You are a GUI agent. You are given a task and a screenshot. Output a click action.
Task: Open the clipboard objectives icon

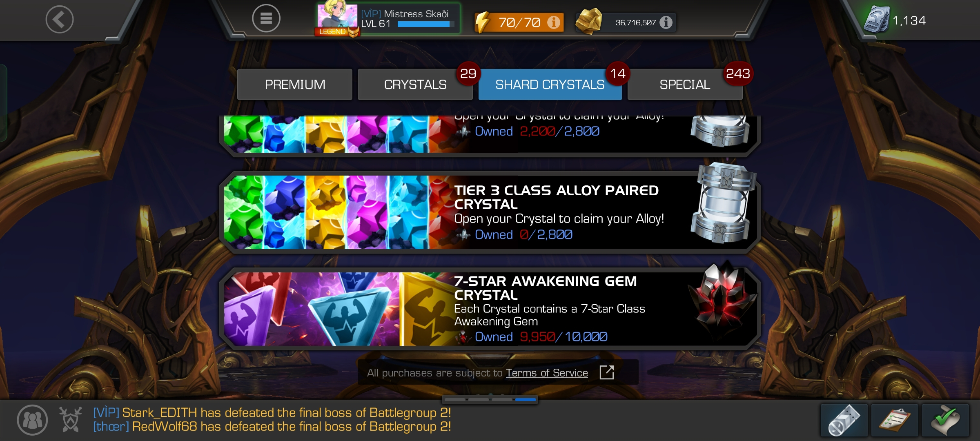coord(895,420)
